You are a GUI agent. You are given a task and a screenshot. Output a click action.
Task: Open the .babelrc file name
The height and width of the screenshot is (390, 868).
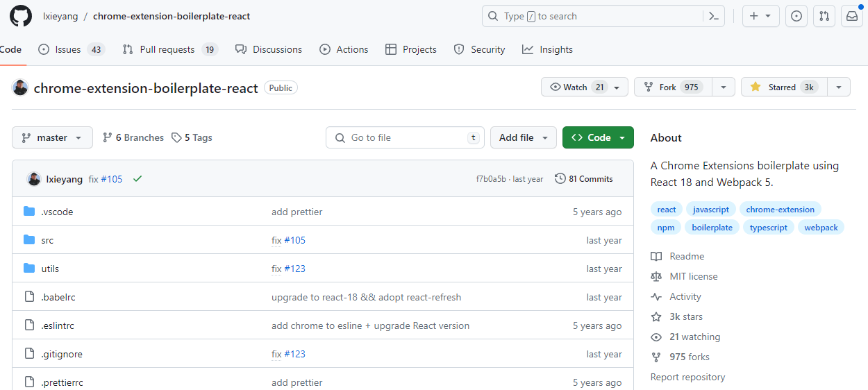click(58, 297)
